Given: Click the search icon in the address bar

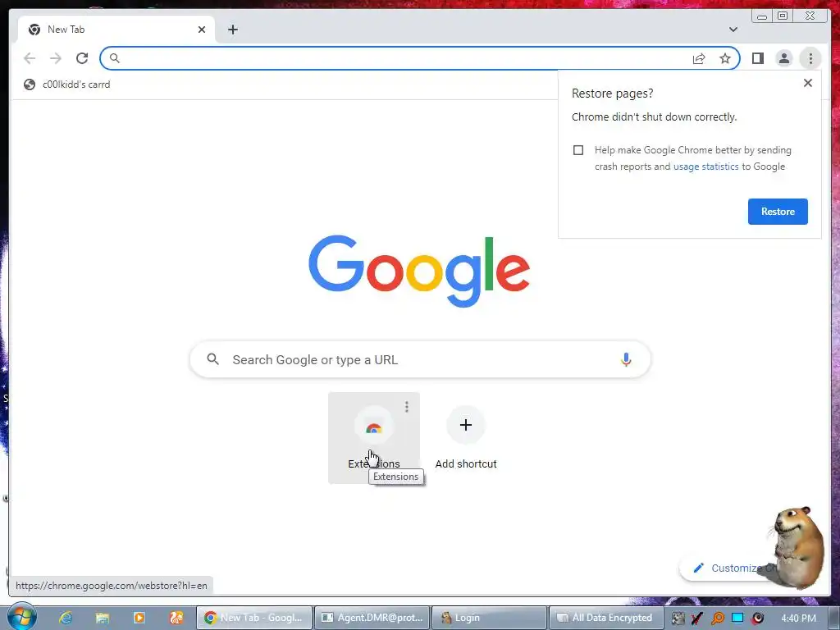Looking at the screenshot, I should coord(114,58).
